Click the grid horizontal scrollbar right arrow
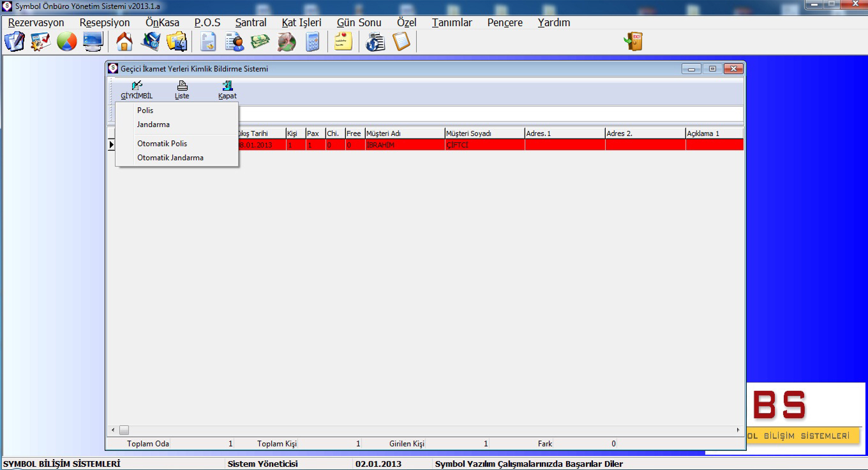Image resolution: width=868 pixels, height=470 pixels. (x=738, y=430)
